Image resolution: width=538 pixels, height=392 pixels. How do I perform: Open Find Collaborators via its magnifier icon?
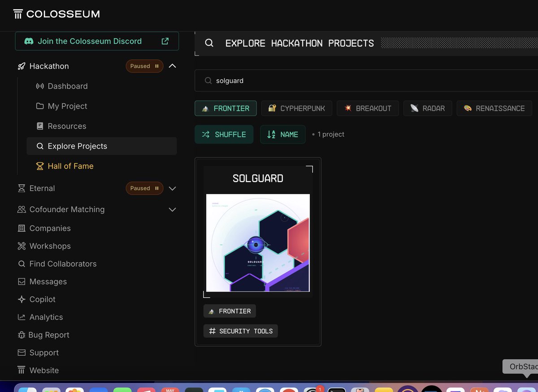22,264
